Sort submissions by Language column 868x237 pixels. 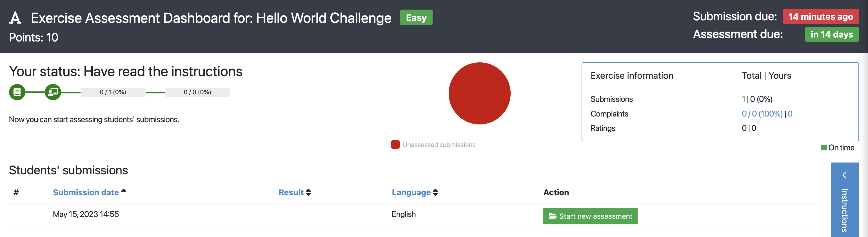411,192
